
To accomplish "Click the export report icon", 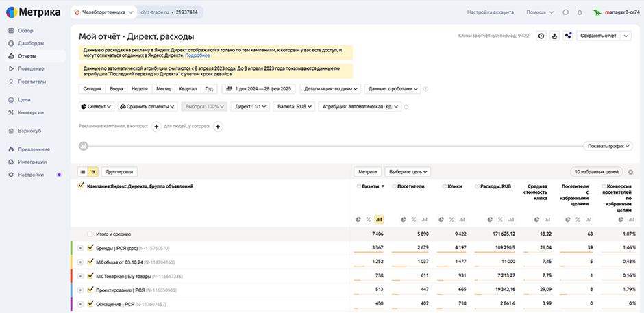I will [554, 36].
